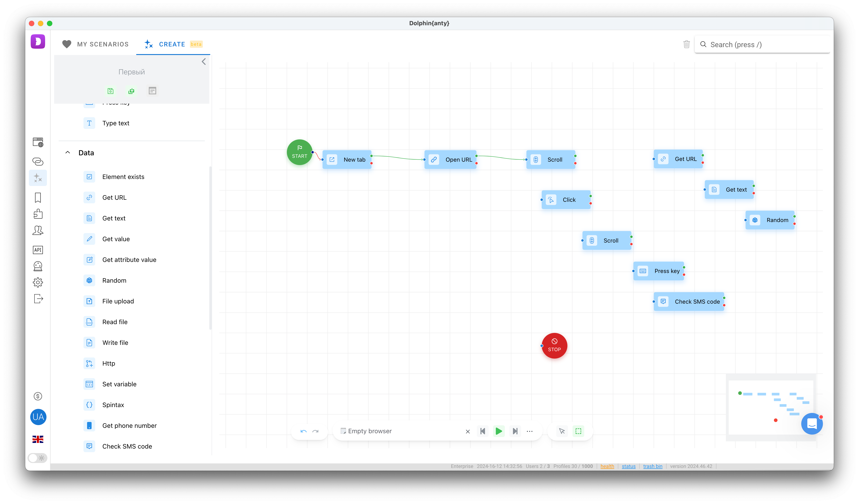The width and height of the screenshot is (859, 504).
Task: Open the extensions puzzle icon in sidebar
Action: coord(37,213)
